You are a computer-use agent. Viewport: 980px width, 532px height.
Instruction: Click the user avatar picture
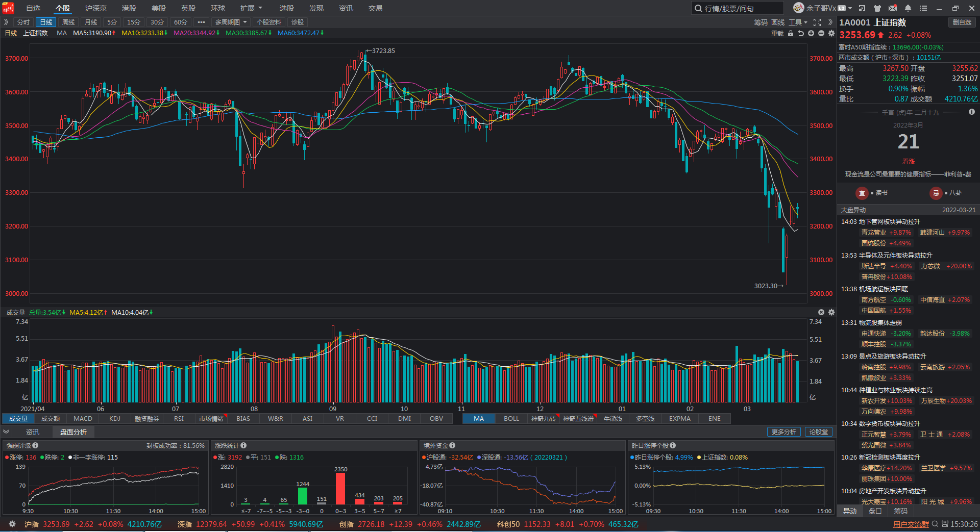(x=799, y=8)
